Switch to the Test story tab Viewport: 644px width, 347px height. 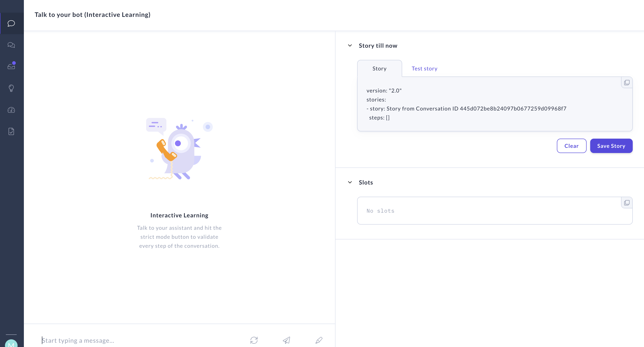(424, 68)
